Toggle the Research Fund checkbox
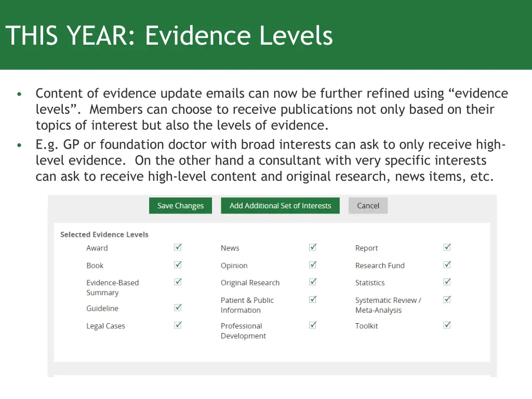 (x=447, y=264)
